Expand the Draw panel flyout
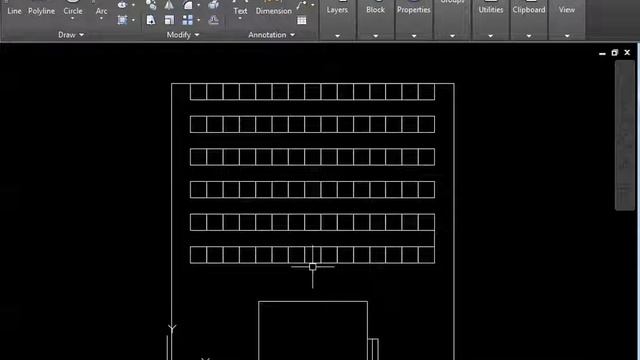 71,35
